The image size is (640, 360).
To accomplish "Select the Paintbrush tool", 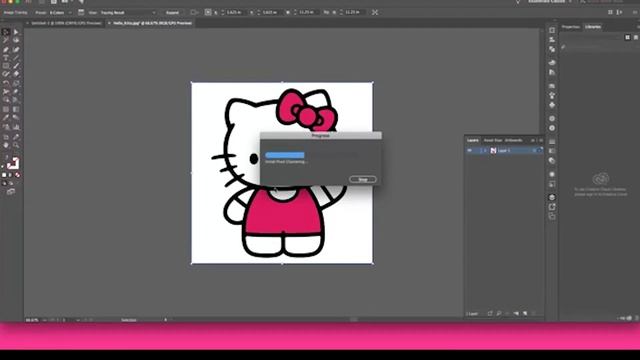I will (16, 66).
